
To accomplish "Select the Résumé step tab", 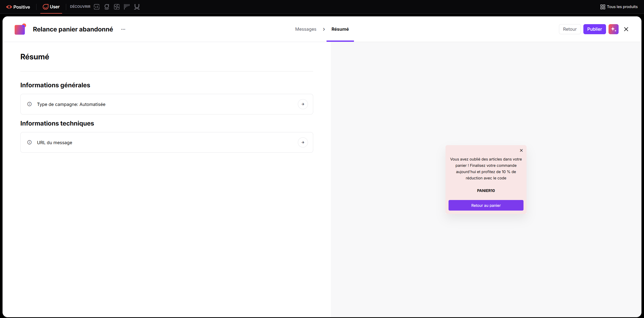I will [340, 29].
